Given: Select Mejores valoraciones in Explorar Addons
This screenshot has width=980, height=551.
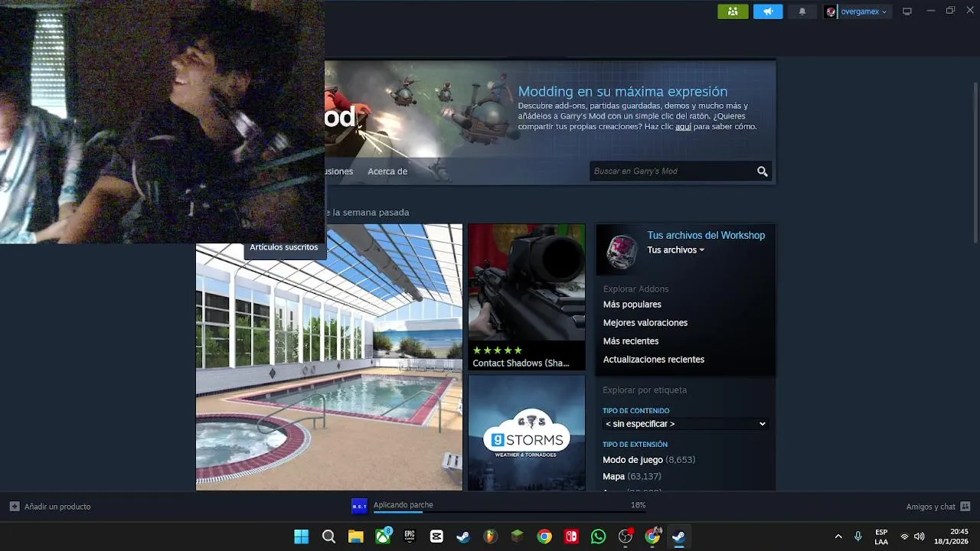Looking at the screenshot, I should (645, 323).
